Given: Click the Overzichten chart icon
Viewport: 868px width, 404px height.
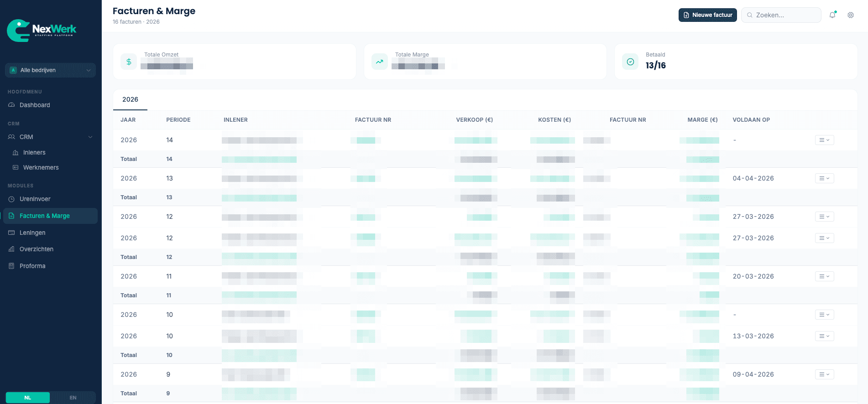Looking at the screenshot, I should 11,249.
